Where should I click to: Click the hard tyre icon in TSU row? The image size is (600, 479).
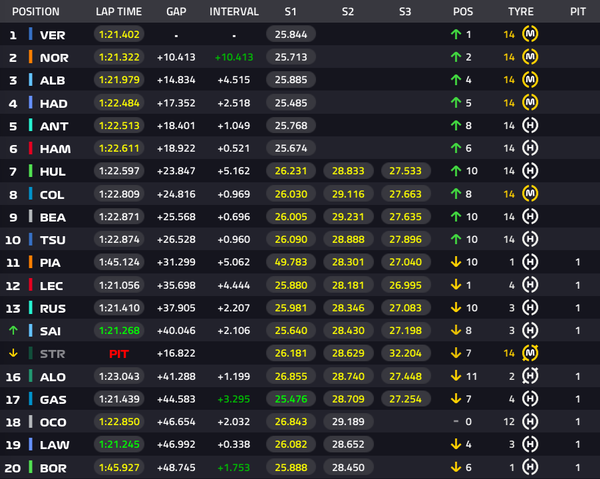(x=530, y=239)
